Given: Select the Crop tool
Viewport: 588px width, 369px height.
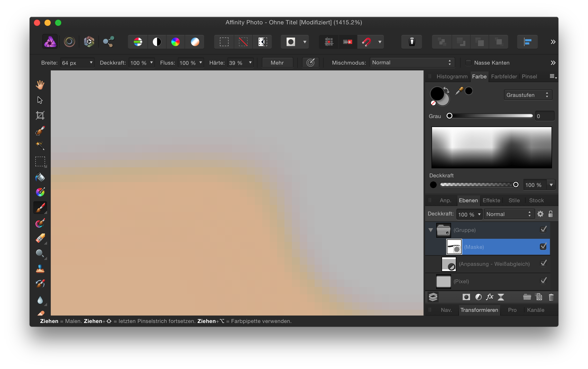Looking at the screenshot, I should [40, 115].
